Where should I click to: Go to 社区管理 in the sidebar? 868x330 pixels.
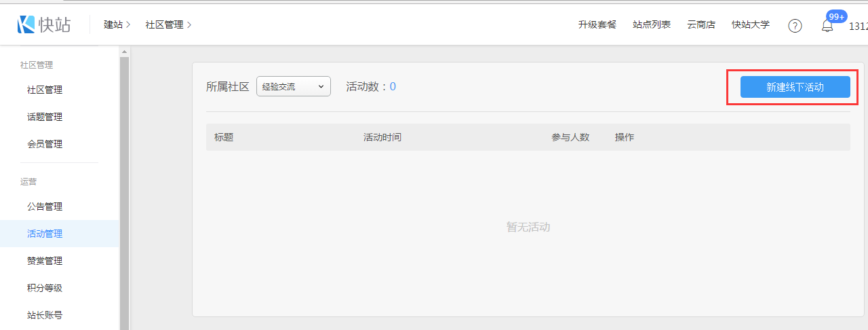pyautogui.click(x=45, y=90)
